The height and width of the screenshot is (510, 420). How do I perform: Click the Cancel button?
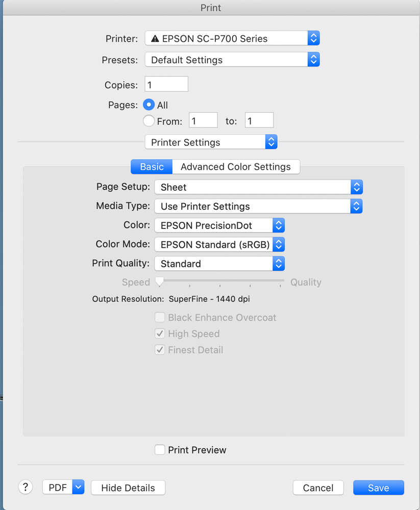coord(318,488)
